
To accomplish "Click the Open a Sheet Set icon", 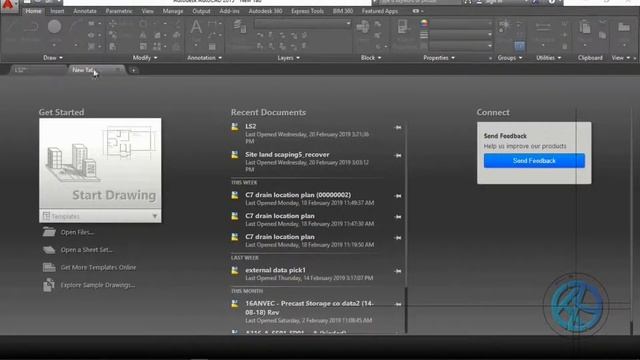I will pos(49,249).
